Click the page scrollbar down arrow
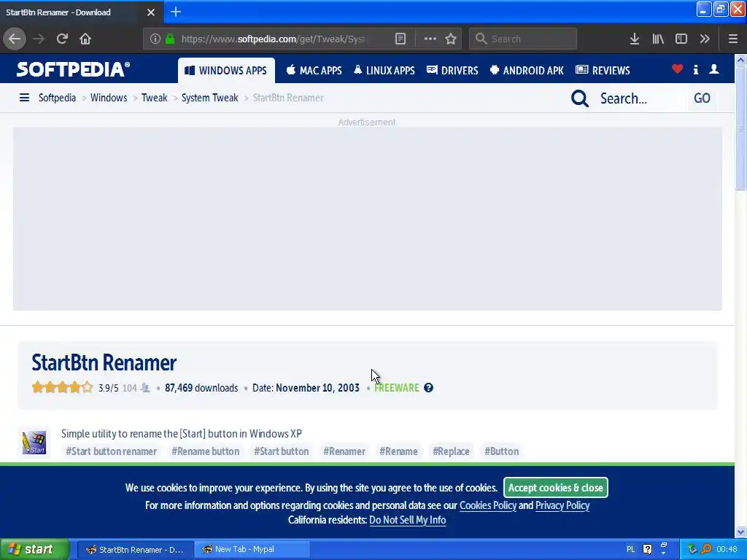This screenshot has height=560, width=747. pos(740,532)
